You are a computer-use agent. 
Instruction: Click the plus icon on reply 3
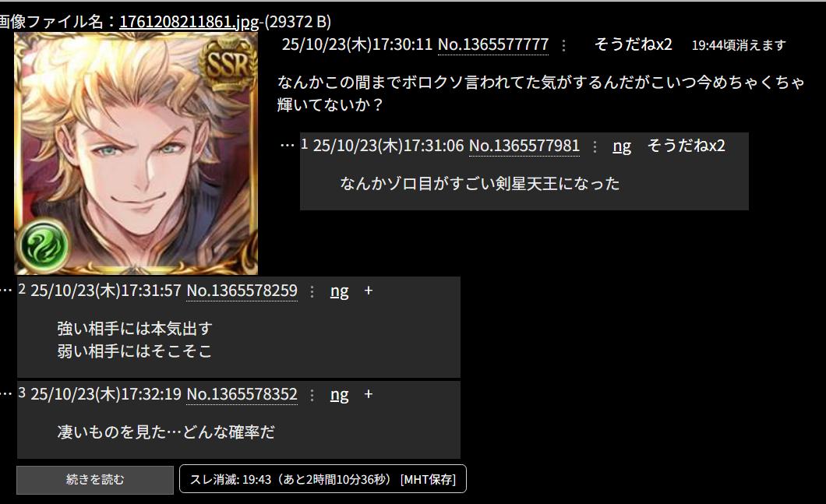click(x=369, y=394)
